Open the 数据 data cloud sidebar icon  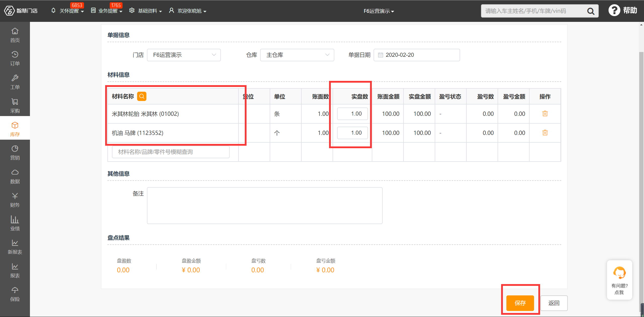(15, 176)
